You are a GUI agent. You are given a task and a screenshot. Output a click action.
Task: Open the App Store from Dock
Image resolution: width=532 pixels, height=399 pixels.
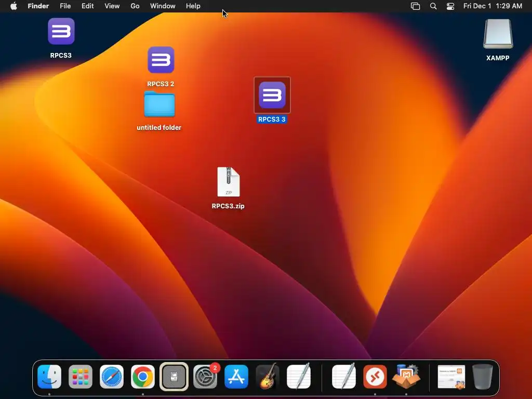[236, 377]
